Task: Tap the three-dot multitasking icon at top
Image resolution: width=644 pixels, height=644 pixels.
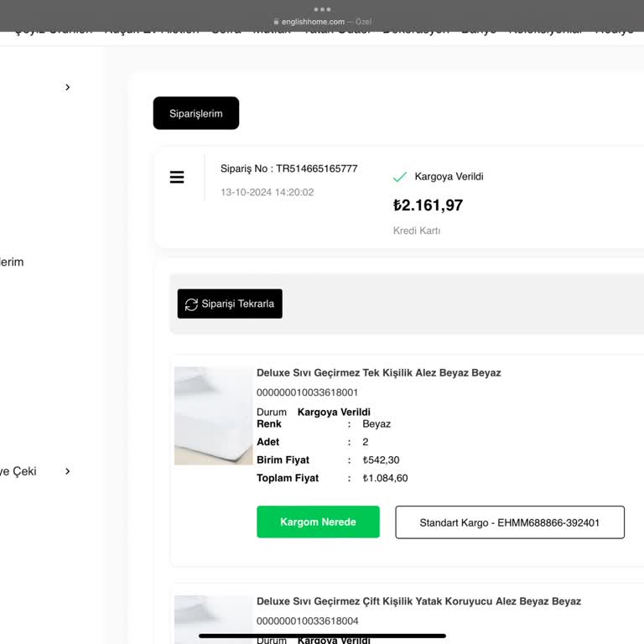Action: [322, 9]
